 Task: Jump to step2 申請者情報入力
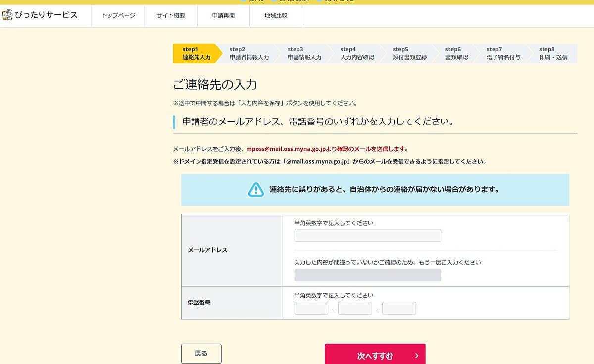[249, 53]
